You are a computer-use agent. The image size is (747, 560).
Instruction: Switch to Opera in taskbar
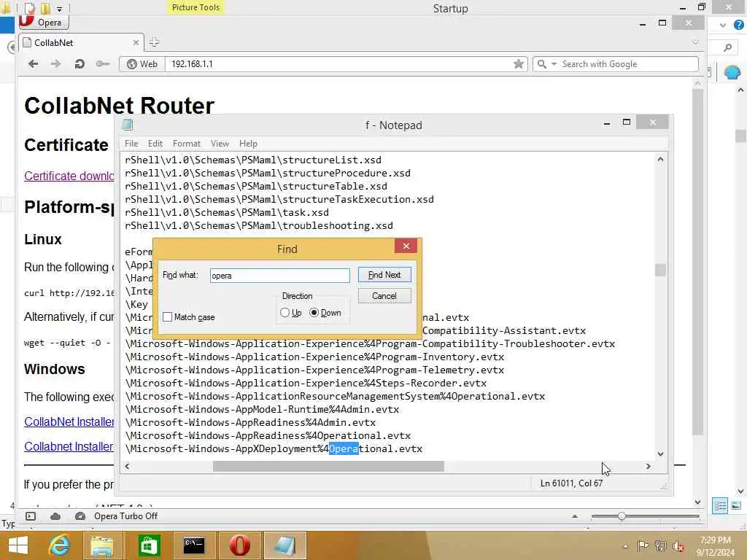(239, 545)
